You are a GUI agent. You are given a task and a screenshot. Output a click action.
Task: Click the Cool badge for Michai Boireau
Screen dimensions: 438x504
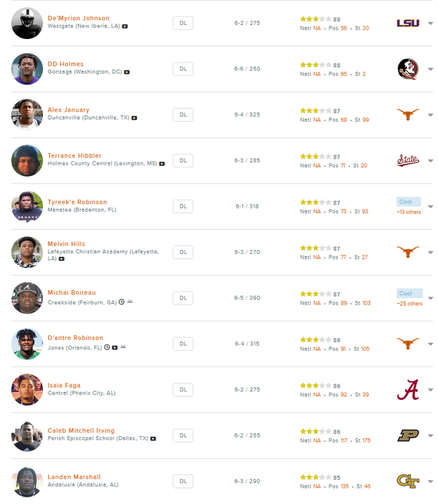[409, 294]
